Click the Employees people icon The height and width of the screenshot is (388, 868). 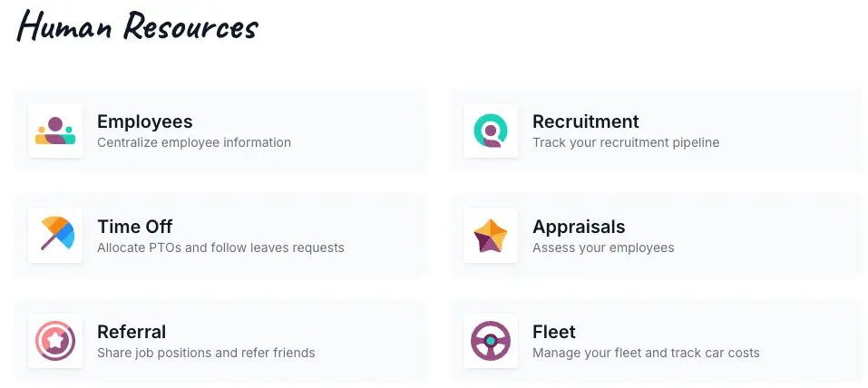pos(55,131)
